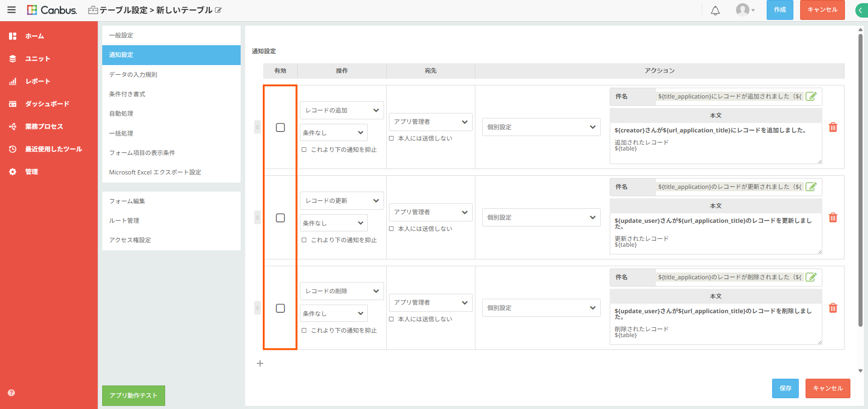
Task: Delete the record deleted notification row
Action: click(x=833, y=308)
